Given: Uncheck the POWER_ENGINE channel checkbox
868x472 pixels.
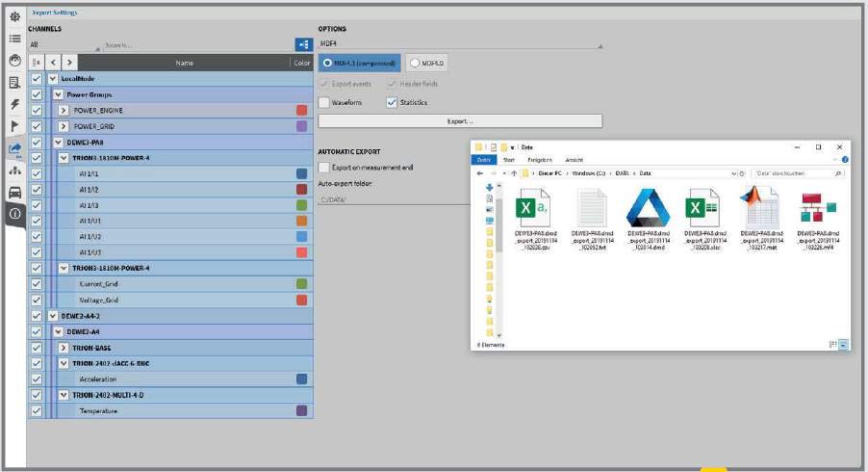Looking at the screenshot, I should (37, 111).
